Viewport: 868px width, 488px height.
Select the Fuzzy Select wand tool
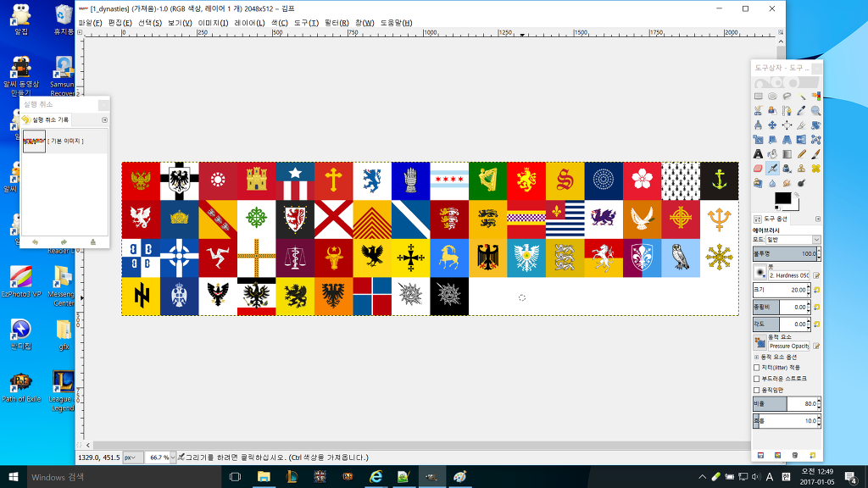point(801,97)
